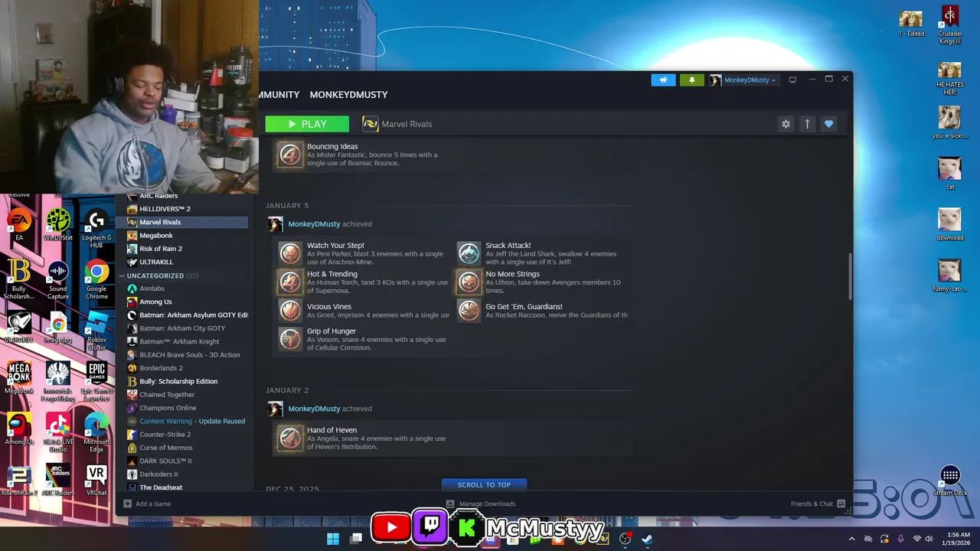Open the COMMUNITY navigation tab
Screen dimensions: 980x551
[x=279, y=95]
